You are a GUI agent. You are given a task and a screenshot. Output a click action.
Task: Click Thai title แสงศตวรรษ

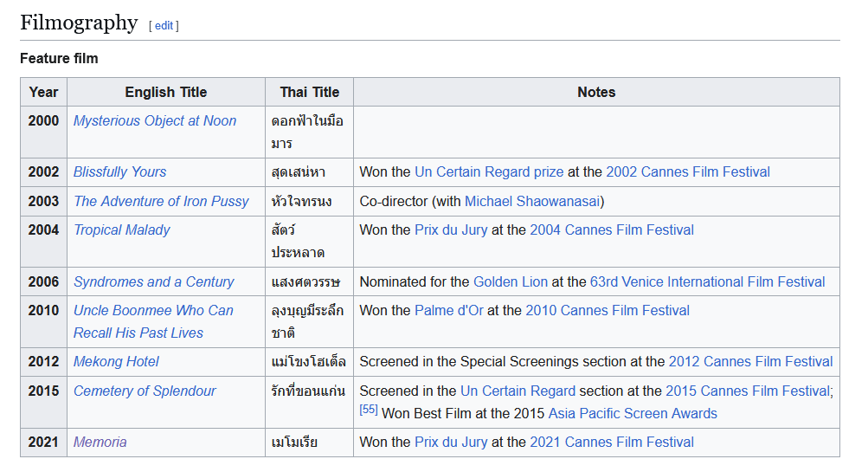(305, 281)
